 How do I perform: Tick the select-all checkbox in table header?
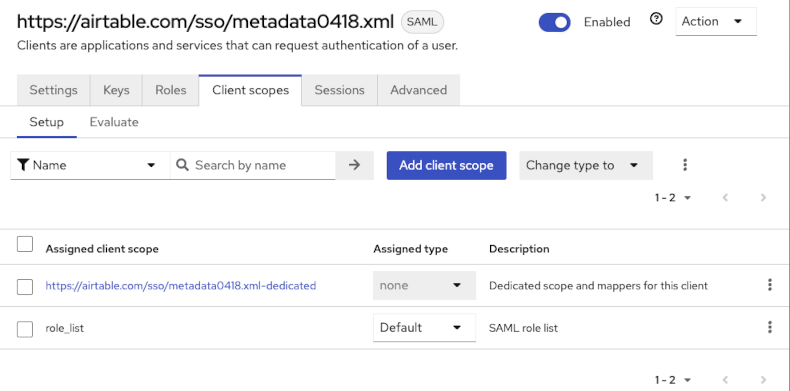tap(25, 244)
